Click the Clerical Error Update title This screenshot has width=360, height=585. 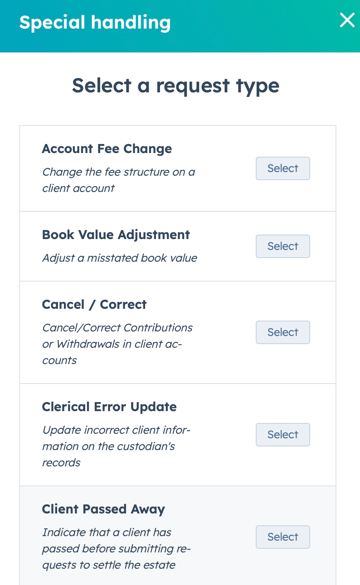click(109, 407)
